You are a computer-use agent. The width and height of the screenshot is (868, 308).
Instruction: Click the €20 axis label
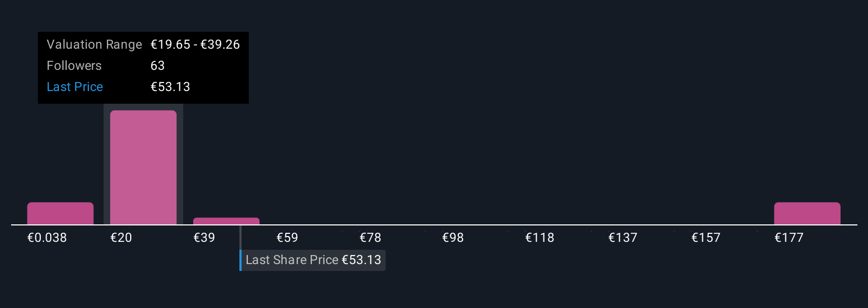coord(121,238)
